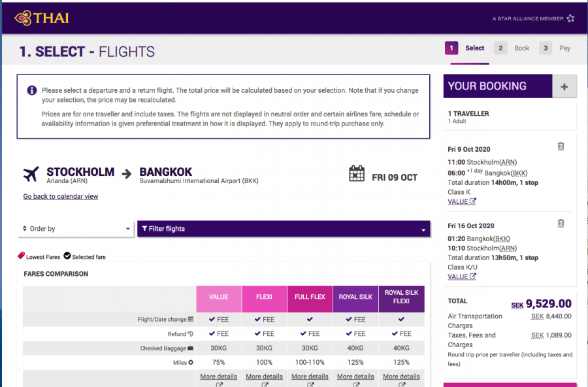
Task: Remove the Fri 16 Oct 2020 return flight
Action: tap(561, 223)
